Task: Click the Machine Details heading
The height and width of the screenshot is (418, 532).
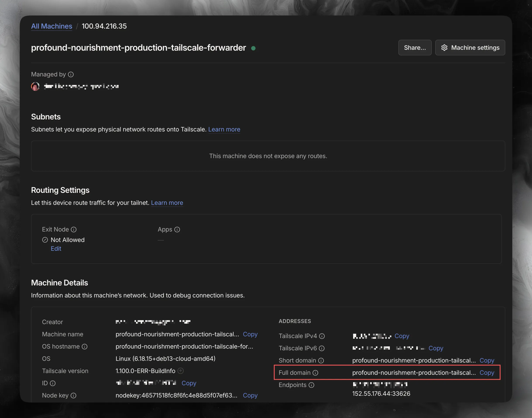Action: tap(59, 283)
